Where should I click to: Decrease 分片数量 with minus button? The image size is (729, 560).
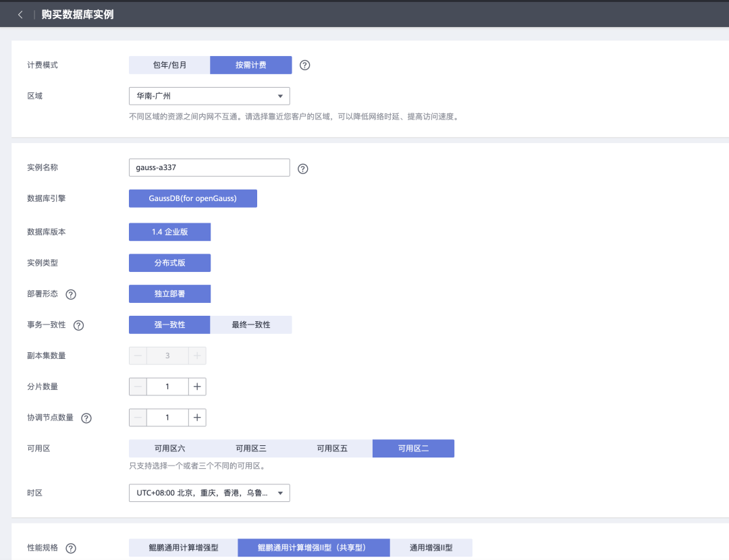point(138,387)
